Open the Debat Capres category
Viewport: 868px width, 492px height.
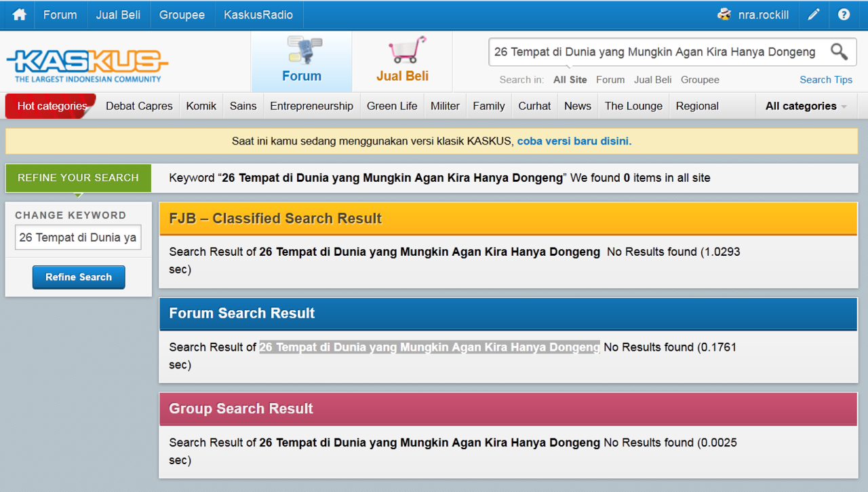[x=139, y=106]
